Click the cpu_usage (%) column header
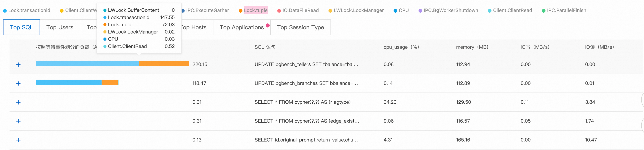Screen dimensions: 644x150 click(401, 47)
